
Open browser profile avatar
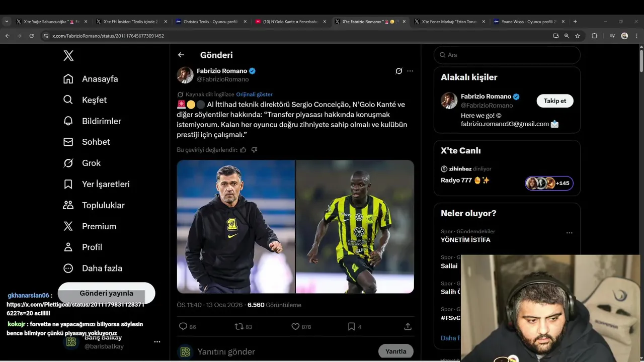click(624, 36)
